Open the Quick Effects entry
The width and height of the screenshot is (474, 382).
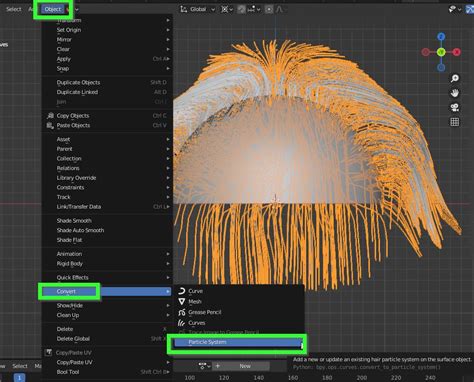[x=106, y=277]
